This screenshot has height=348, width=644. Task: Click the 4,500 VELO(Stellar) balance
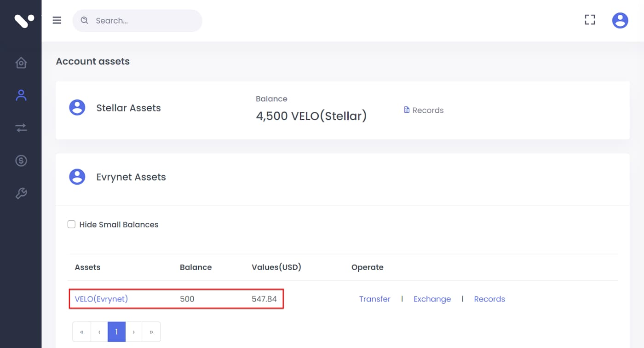coord(311,116)
